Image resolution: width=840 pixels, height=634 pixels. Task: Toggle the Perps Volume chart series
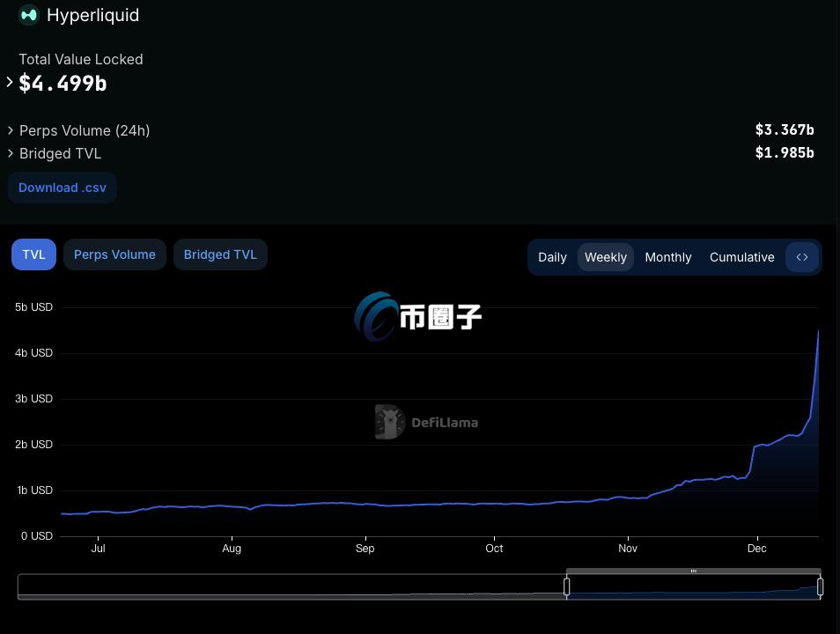pos(114,254)
